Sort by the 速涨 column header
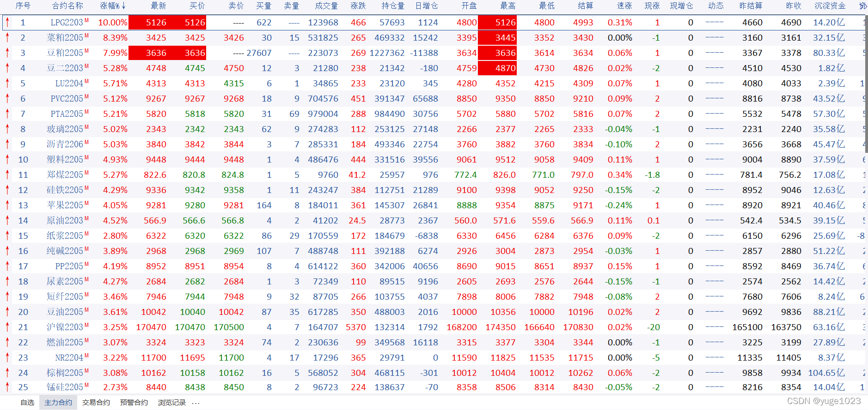 pyautogui.click(x=624, y=6)
